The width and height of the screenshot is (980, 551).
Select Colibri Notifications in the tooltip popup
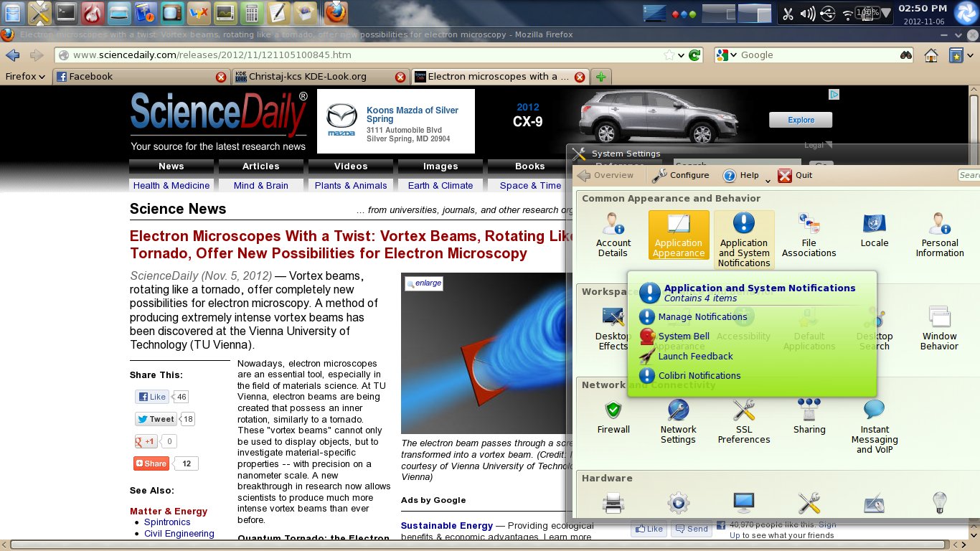pos(690,375)
